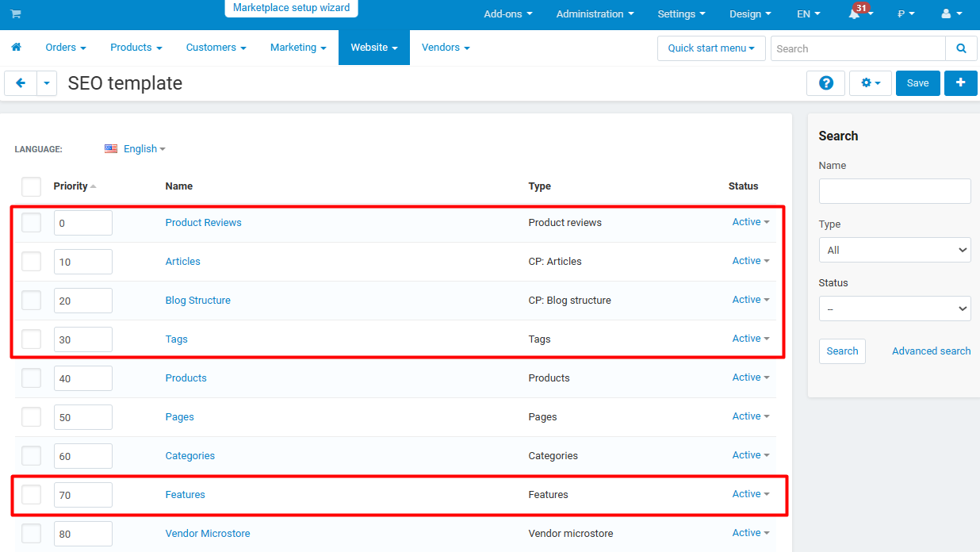The height and width of the screenshot is (552, 980).
Task: Check the Categories row checkbox
Action: 32,456
